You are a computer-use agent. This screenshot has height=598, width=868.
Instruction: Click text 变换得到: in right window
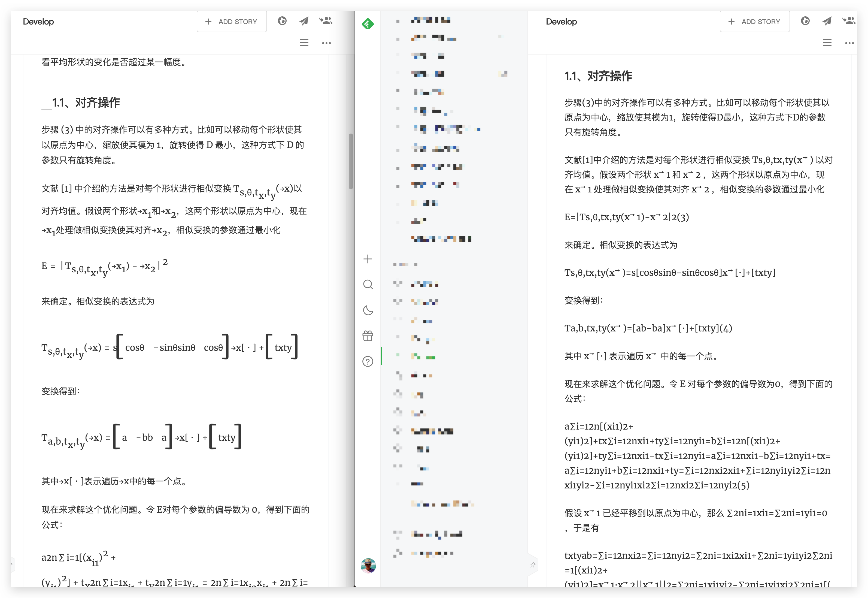pos(583,300)
